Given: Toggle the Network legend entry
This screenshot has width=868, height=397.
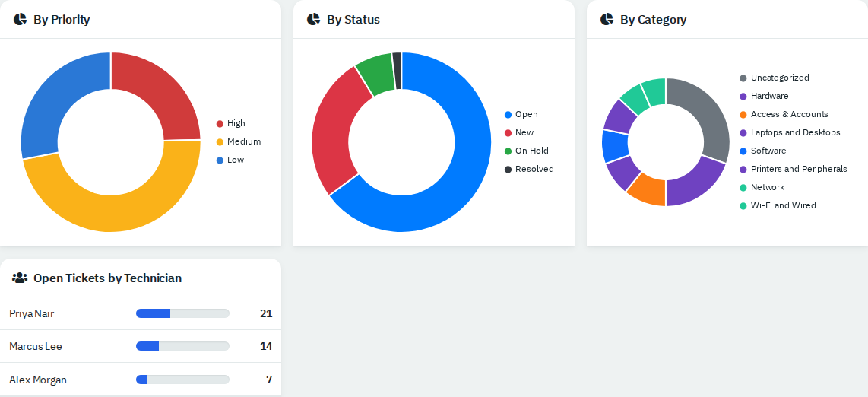Looking at the screenshot, I should [x=762, y=187].
